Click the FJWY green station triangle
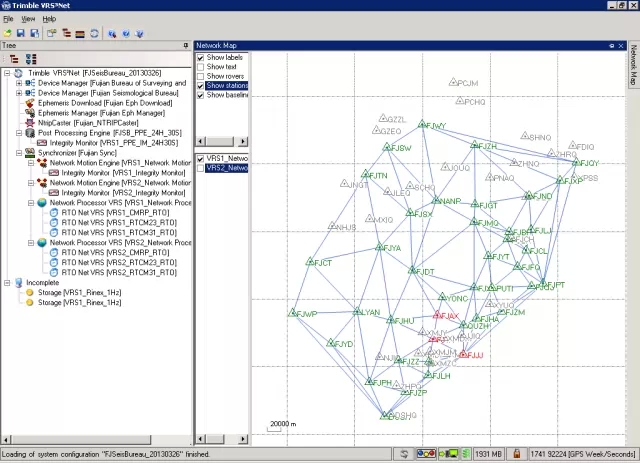Viewport: 640px width, 463px height. 422,124
